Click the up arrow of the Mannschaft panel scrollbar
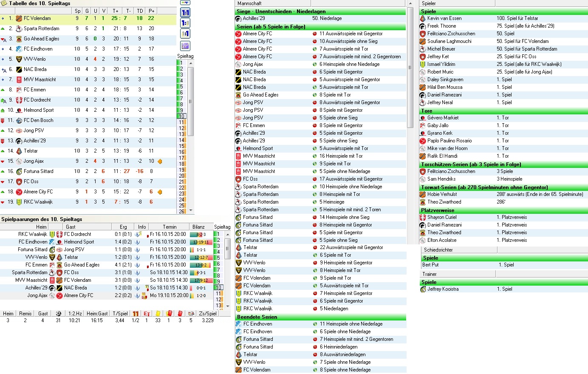The height and width of the screenshot is (374, 588). click(x=410, y=3)
